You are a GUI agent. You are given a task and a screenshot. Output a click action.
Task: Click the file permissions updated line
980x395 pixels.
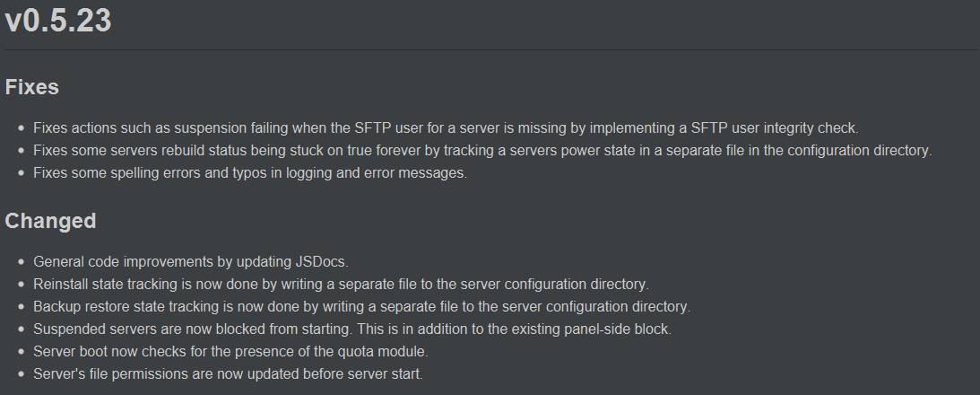tap(228, 373)
